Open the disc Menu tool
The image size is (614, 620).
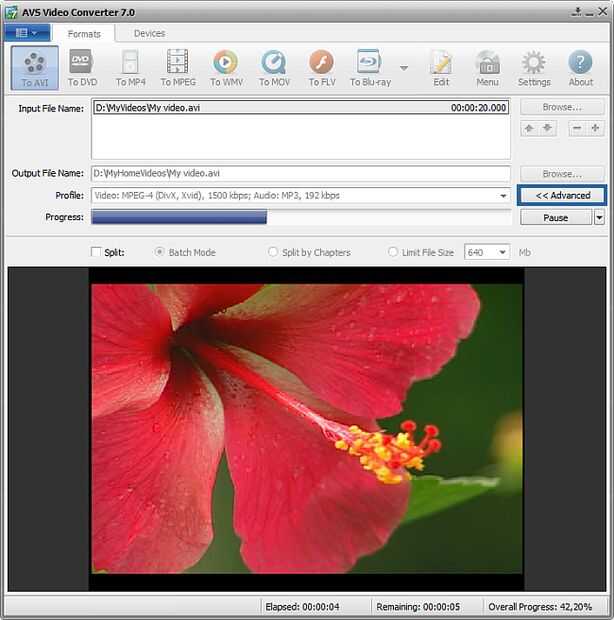click(x=487, y=68)
